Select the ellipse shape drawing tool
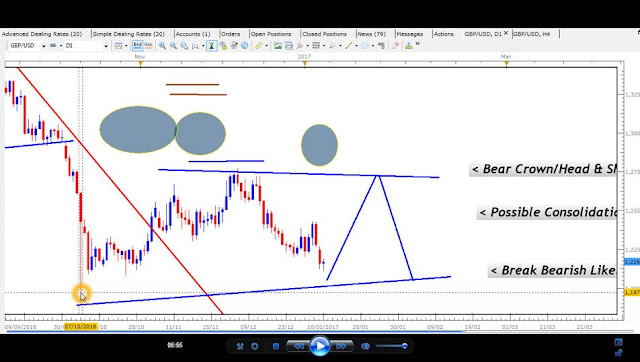640x362 pixels. point(364,46)
